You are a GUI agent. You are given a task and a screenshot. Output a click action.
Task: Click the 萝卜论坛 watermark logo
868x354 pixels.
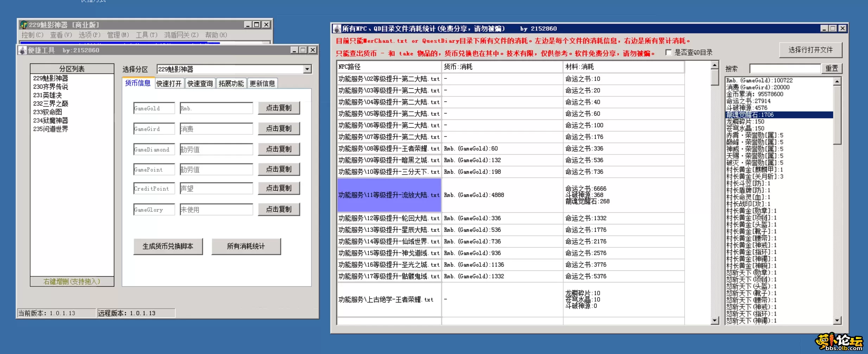[x=840, y=342]
